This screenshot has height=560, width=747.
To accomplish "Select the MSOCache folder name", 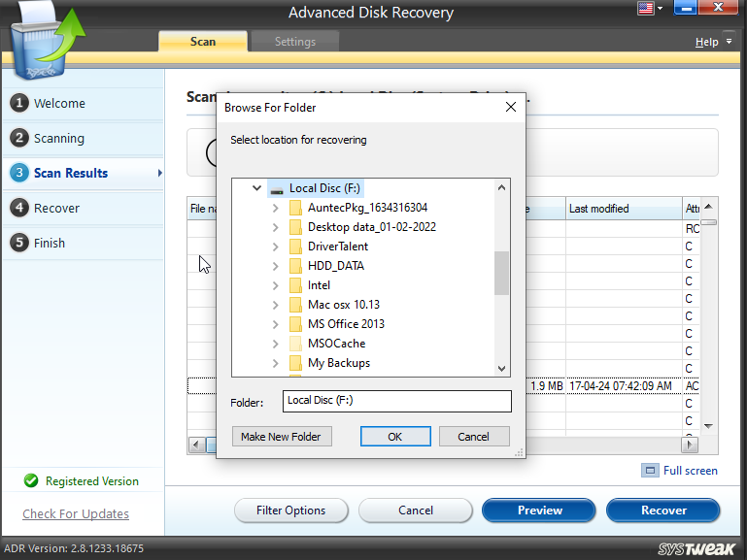I will coord(336,343).
